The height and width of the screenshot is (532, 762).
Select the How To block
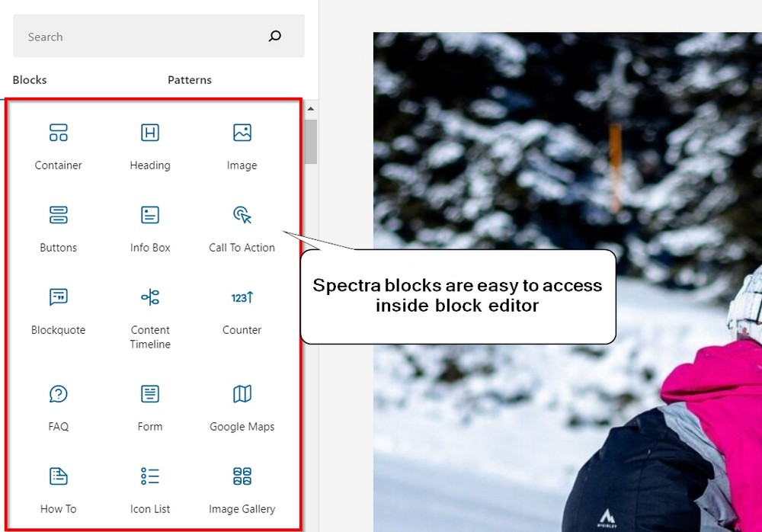[58, 489]
